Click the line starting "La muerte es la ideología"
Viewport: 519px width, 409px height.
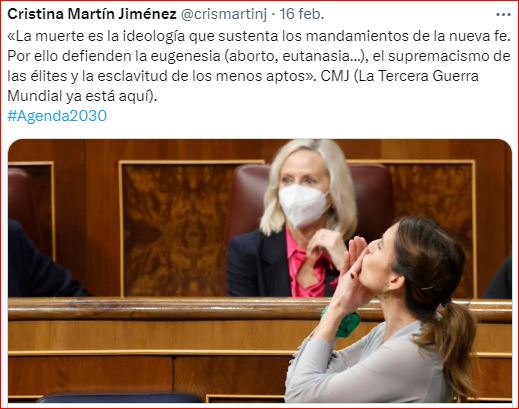coord(259,36)
